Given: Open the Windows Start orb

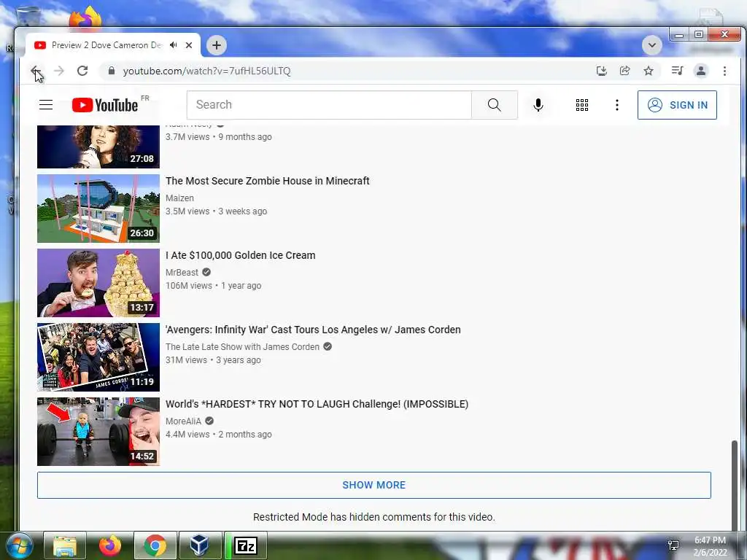Looking at the screenshot, I should click(18, 545).
